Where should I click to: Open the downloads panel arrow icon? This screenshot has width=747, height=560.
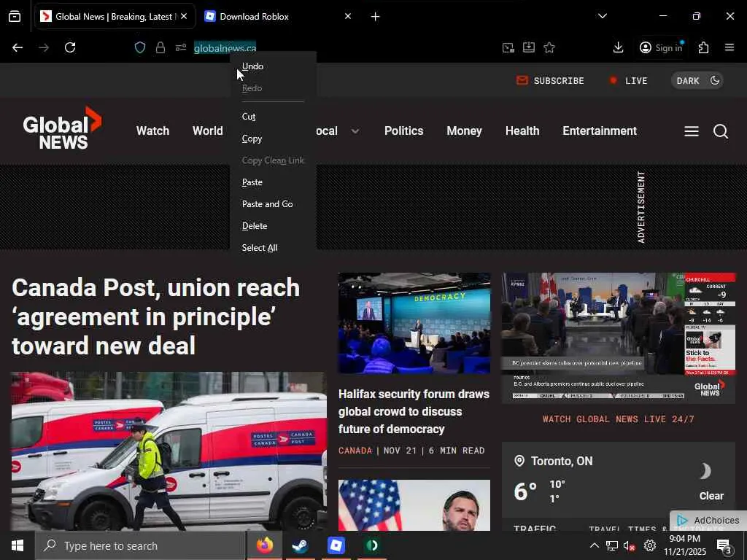click(619, 47)
